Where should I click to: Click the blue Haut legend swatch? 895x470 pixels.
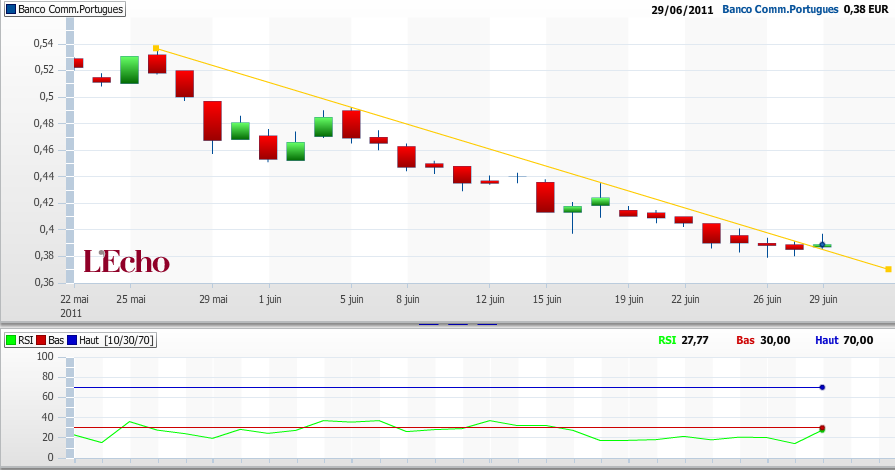click(x=72, y=340)
